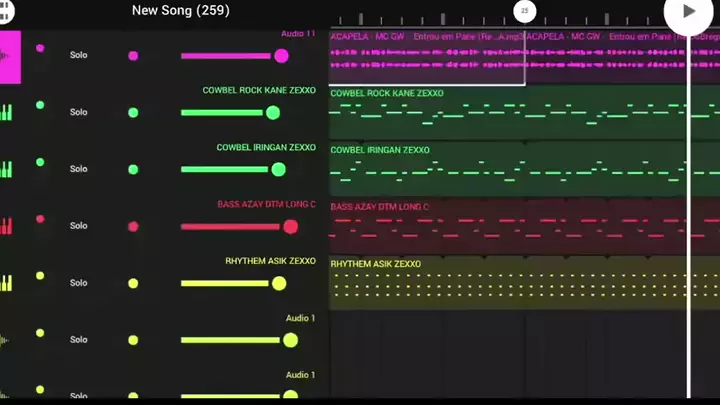
Task: Click pink pan dot on Audio 11 track
Action: pyautogui.click(x=133, y=56)
